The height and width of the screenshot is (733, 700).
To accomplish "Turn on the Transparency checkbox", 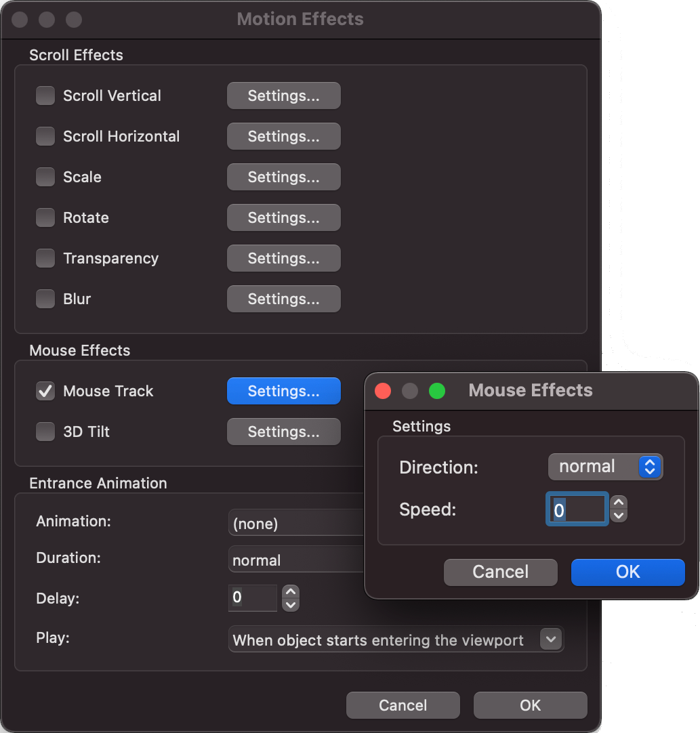I will coord(45,258).
